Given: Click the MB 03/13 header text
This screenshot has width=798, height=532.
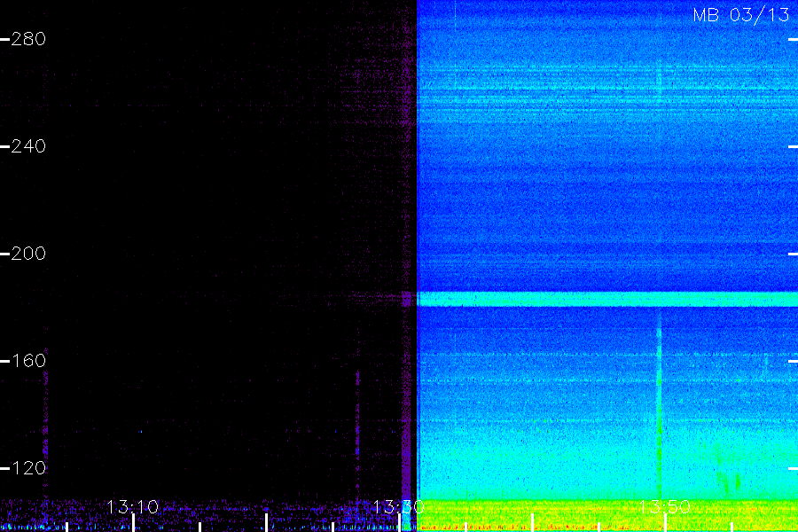Looking at the screenshot, I should coord(741,15).
